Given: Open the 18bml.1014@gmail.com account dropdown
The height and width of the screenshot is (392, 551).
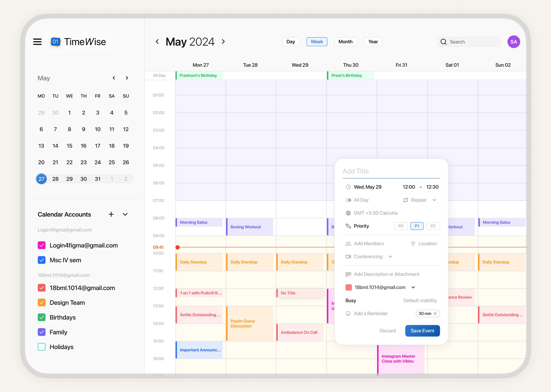Looking at the screenshot, I should (413, 287).
